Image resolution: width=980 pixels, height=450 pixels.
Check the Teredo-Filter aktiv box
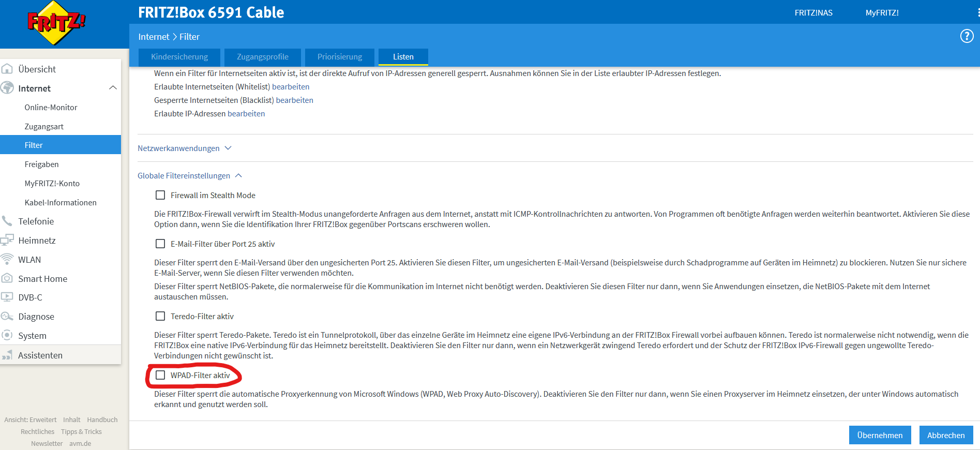click(160, 316)
